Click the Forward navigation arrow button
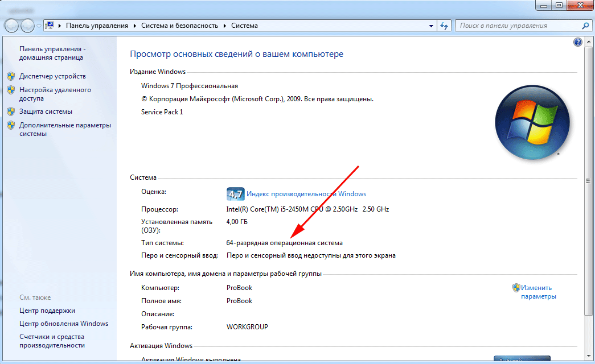 click(x=27, y=26)
